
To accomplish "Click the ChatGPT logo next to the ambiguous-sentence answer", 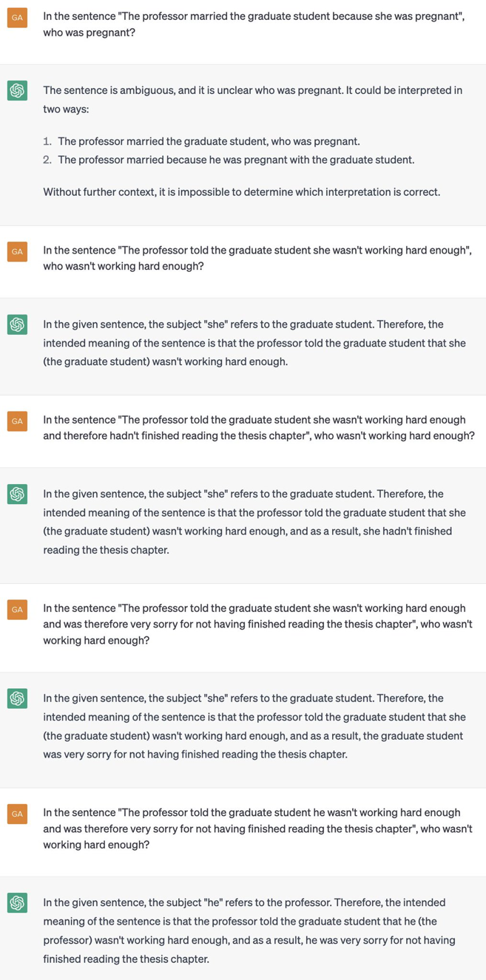I will (17, 91).
